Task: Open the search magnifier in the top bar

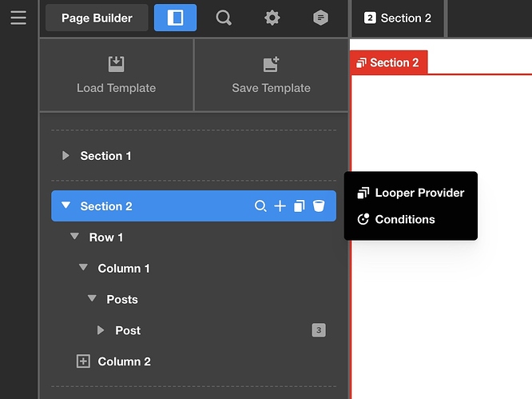Action: [x=224, y=18]
